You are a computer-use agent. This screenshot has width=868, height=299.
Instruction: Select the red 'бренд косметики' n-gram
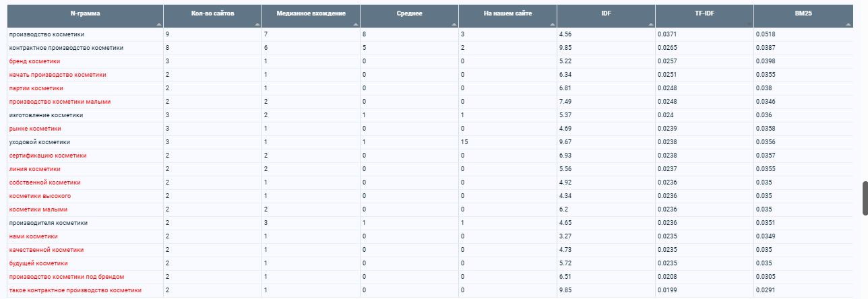(x=34, y=61)
